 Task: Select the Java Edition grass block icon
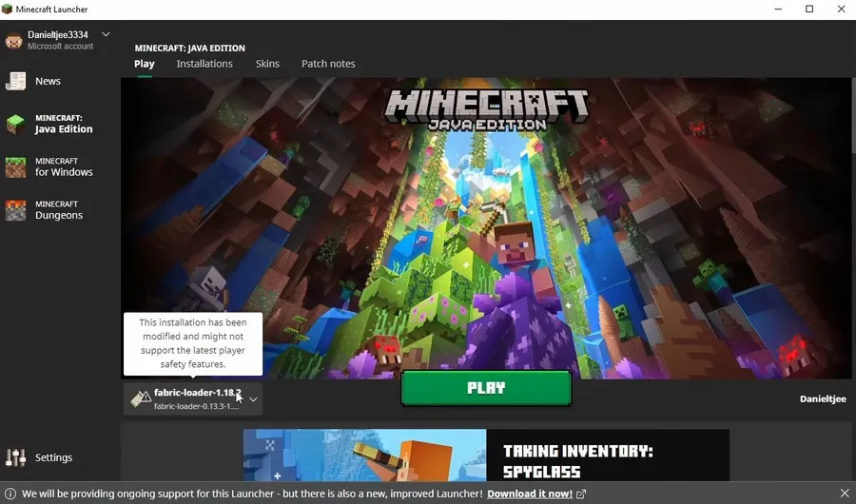(x=15, y=124)
